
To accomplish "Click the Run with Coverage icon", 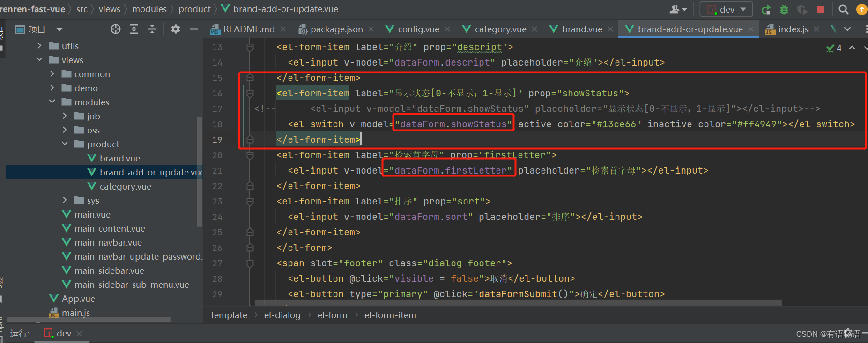I will pyautogui.click(x=802, y=9).
